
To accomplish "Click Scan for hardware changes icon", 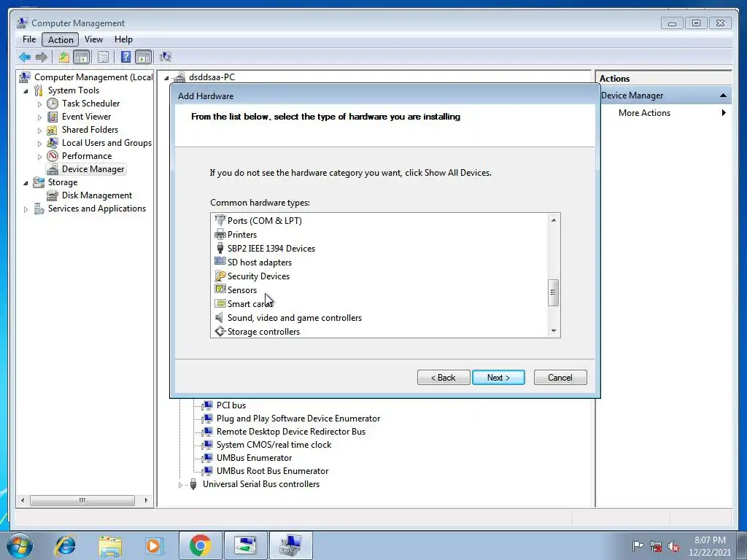I will 166,58.
